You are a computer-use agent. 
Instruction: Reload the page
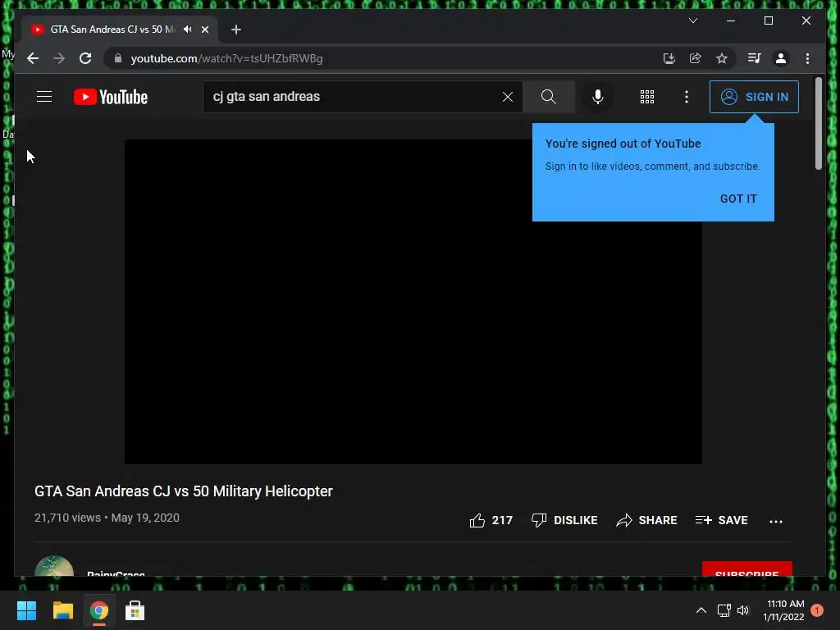coord(85,58)
